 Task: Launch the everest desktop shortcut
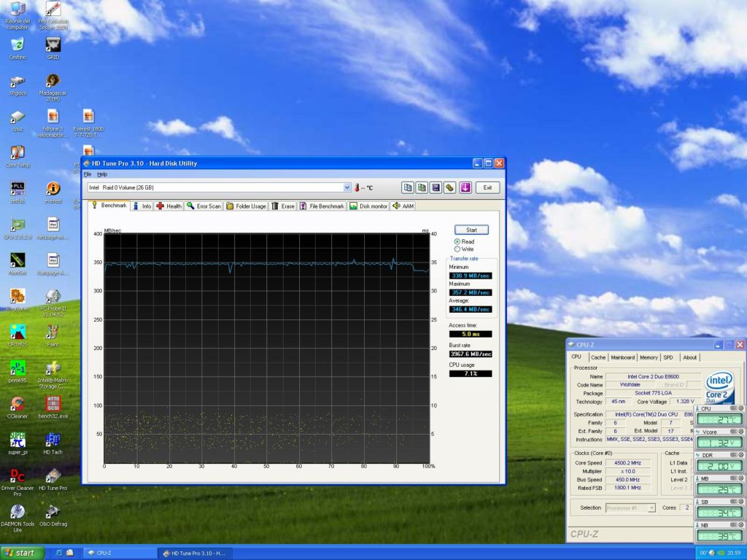53,192
